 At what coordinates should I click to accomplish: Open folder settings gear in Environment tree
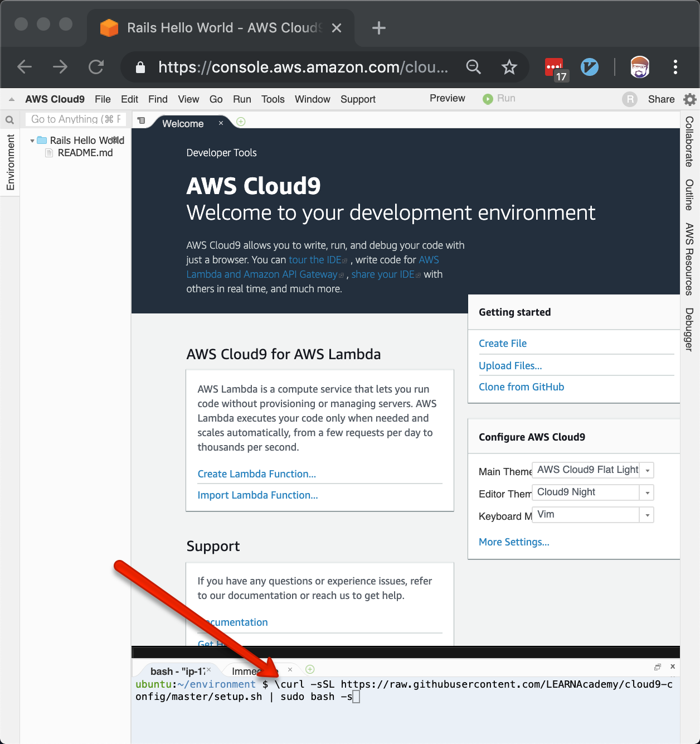pyautogui.click(x=116, y=139)
